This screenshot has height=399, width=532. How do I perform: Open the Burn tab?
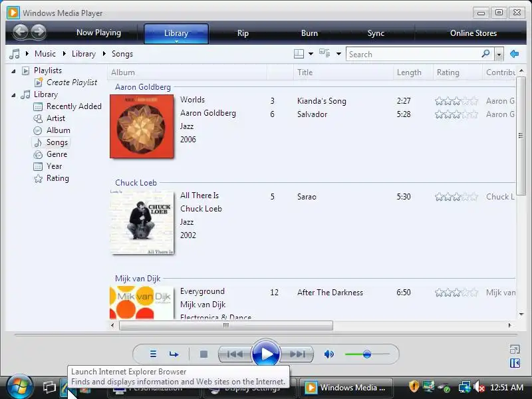(309, 33)
